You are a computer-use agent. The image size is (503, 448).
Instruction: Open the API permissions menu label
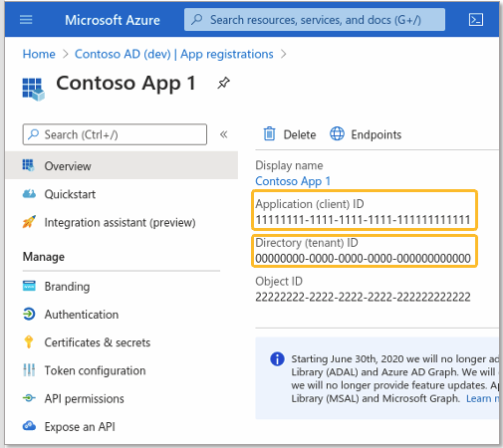[84, 398]
